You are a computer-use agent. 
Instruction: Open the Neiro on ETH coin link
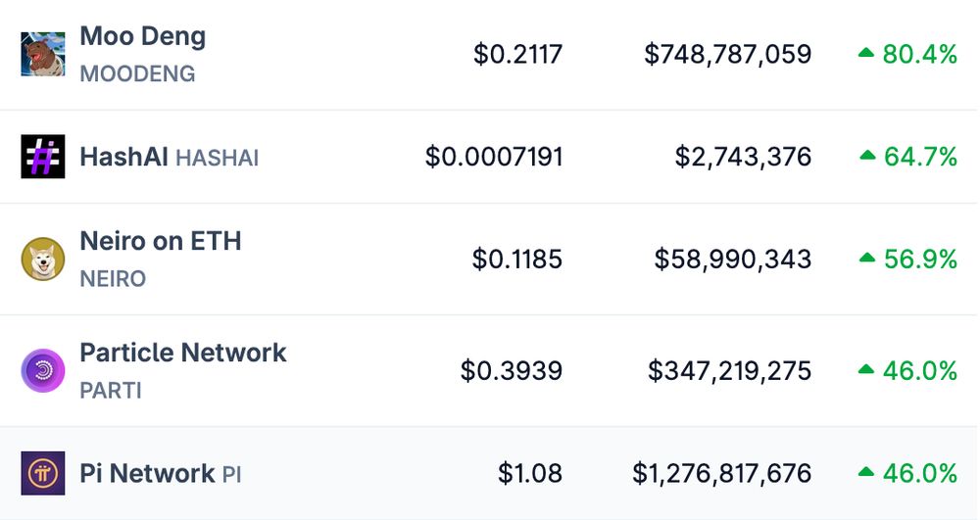point(161,241)
